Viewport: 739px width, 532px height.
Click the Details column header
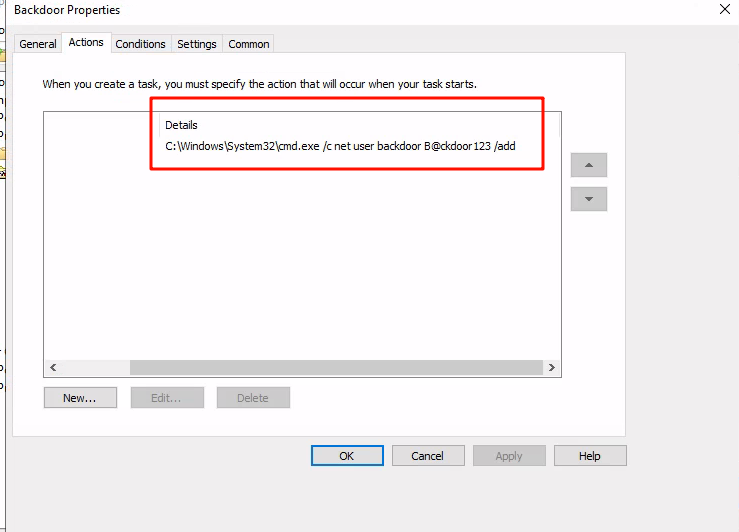click(x=182, y=126)
